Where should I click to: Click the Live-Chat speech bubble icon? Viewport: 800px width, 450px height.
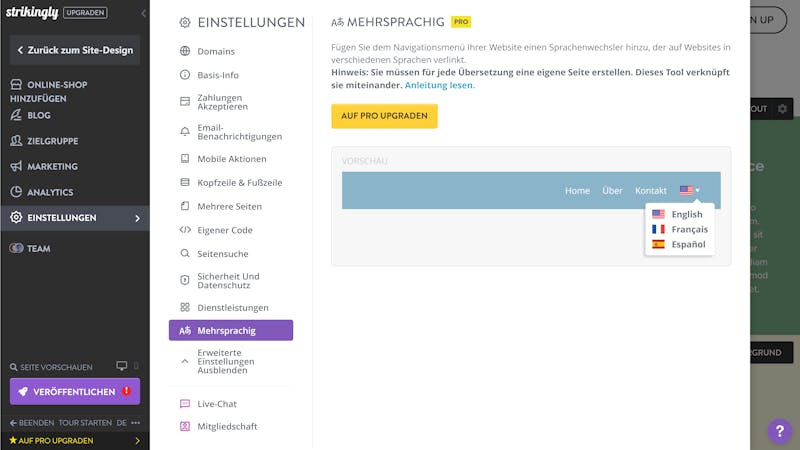(185, 404)
